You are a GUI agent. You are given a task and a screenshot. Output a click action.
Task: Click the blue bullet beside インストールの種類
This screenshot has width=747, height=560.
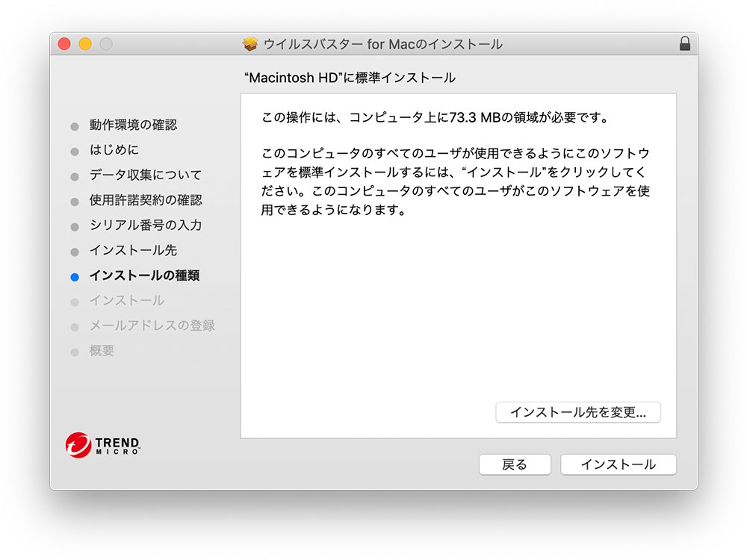(75, 276)
